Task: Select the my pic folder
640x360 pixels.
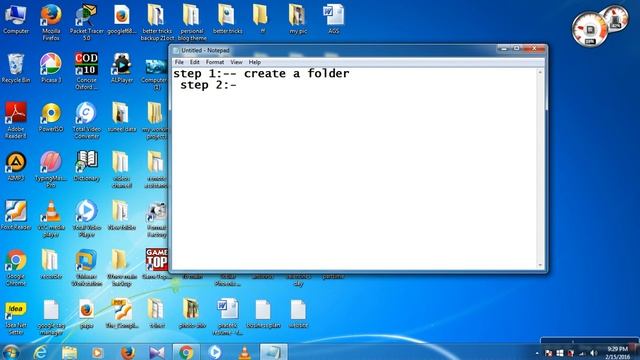Action: coord(298,19)
